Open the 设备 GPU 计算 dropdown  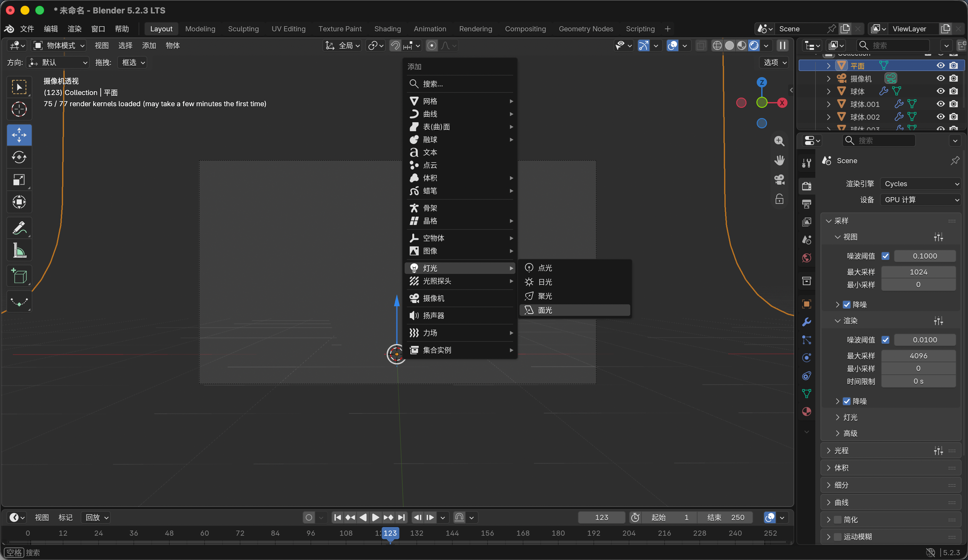click(x=921, y=200)
